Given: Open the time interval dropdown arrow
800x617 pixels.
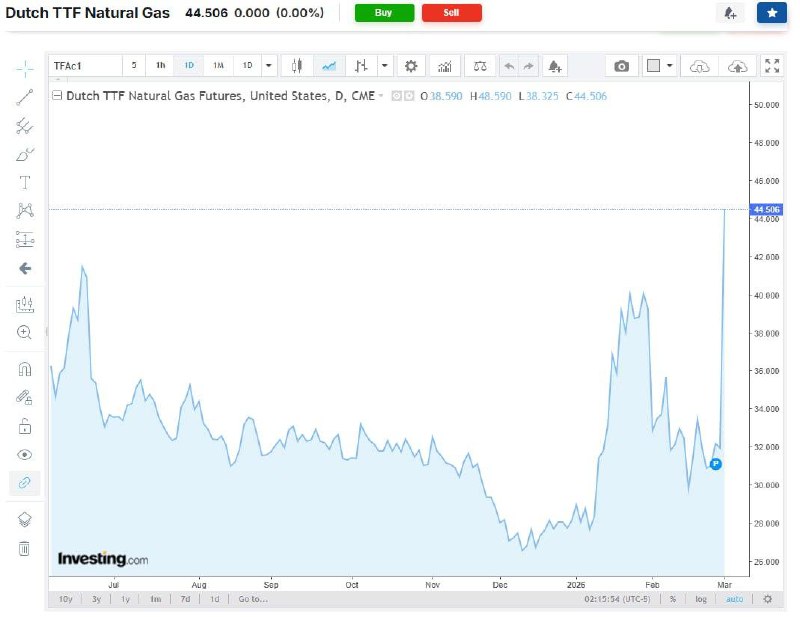Looking at the screenshot, I should (x=268, y=66).
